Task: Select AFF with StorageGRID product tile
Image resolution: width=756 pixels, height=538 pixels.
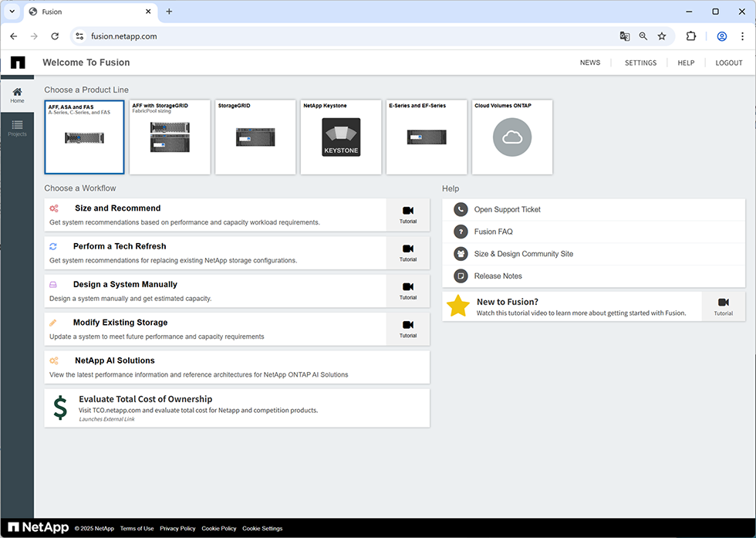Action: (170, 137)
